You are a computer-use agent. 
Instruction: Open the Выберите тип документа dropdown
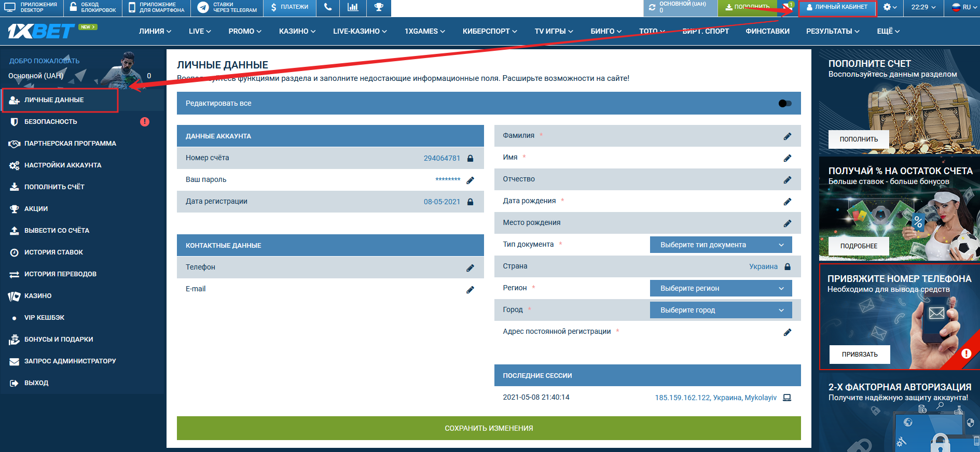click(721, 245)
